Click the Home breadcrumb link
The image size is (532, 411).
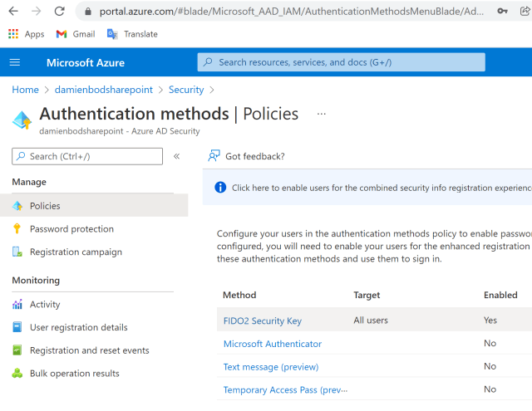coord(25,90)
